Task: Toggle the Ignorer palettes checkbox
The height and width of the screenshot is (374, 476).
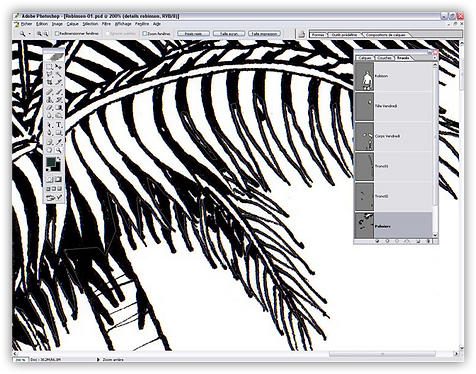Action: (107, 34)
